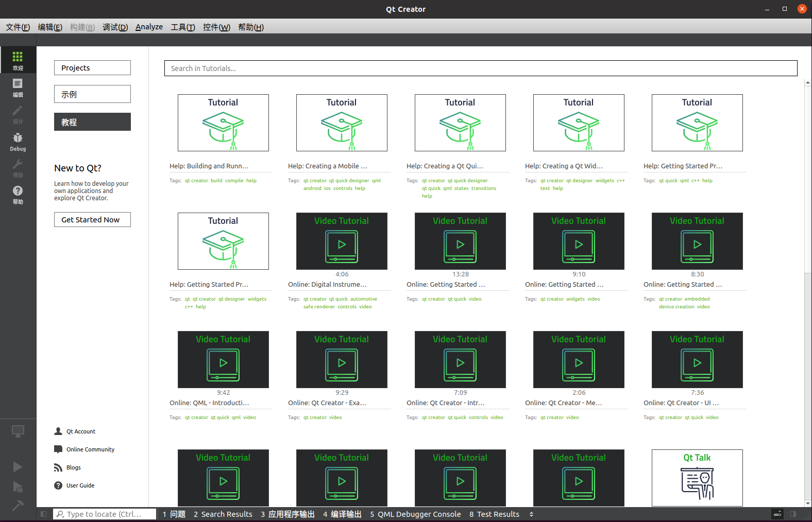
Task: Click the Build hammer icon
Action: 18,506
